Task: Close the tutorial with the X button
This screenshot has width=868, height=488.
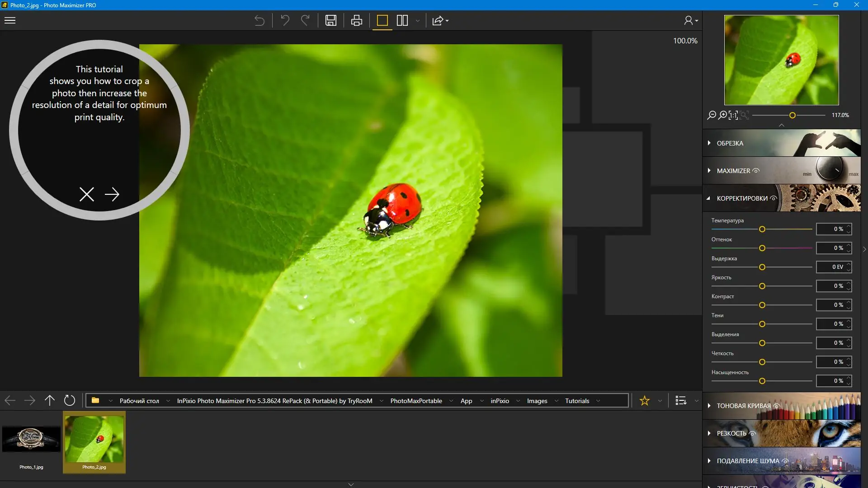Action: (87, 194)
